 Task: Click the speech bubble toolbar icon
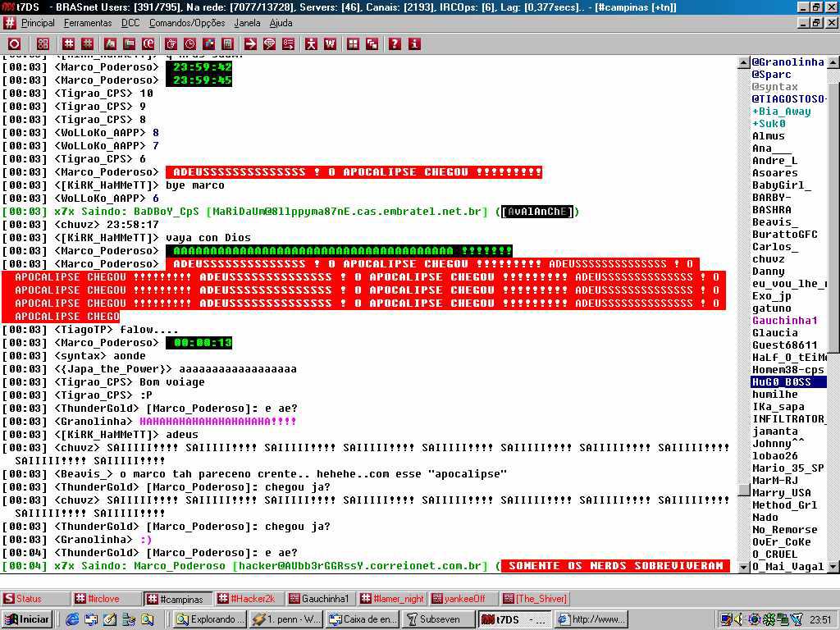point(269,43)
